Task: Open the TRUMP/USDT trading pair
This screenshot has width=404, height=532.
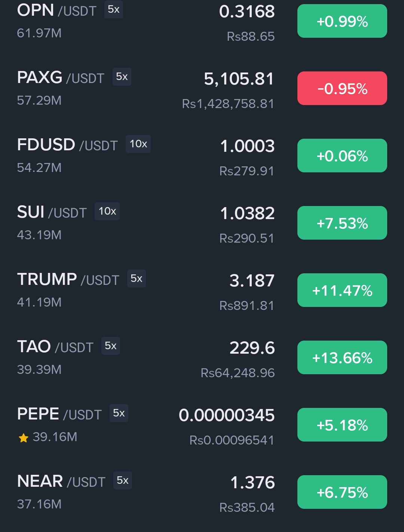Action: pyautogui.click(x=68, y=280)
